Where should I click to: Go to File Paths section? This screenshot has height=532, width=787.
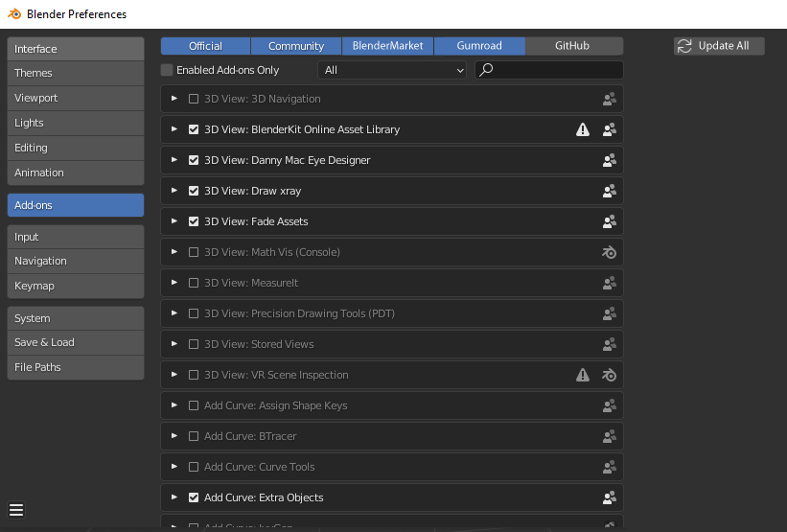click(x=76, y=367)
